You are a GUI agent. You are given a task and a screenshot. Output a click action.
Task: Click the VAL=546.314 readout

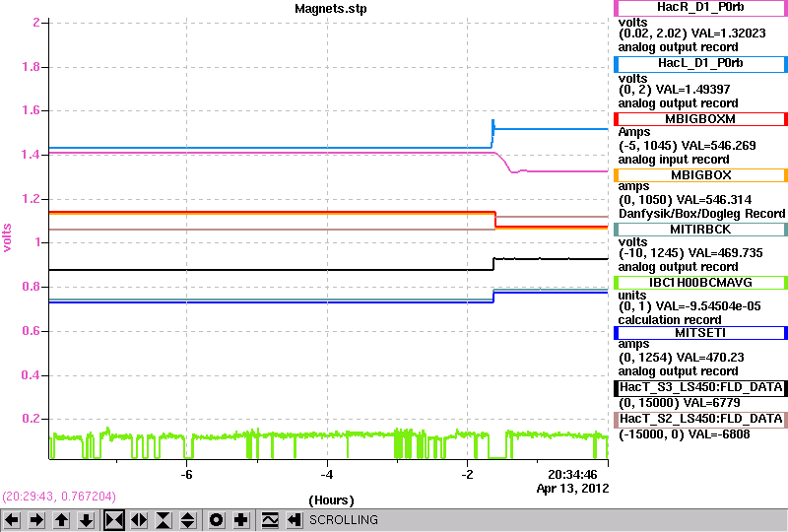[x=715, y=200]
